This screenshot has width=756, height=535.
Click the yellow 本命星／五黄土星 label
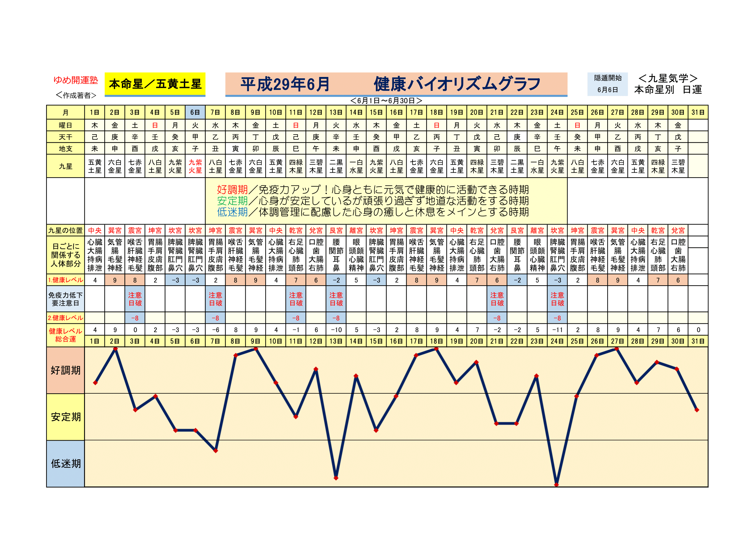click(x=155, y=84)
